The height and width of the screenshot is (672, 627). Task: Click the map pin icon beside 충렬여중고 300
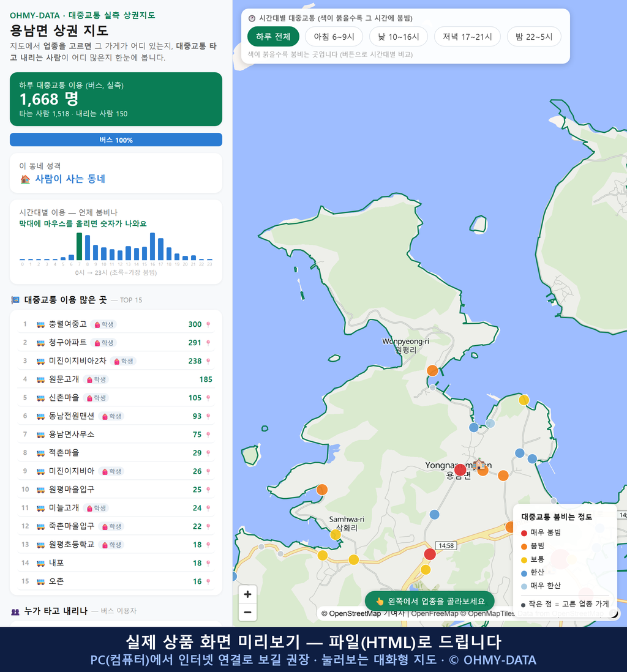click(208, 324)
